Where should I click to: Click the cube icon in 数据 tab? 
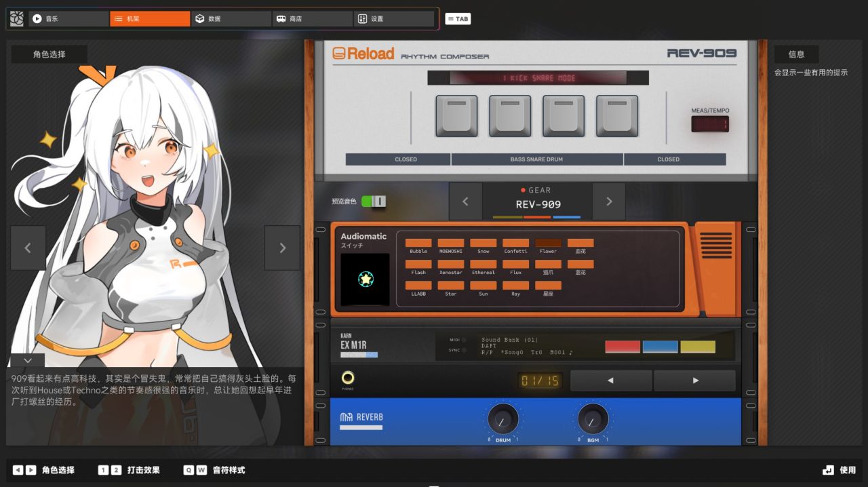pos(200,19)
